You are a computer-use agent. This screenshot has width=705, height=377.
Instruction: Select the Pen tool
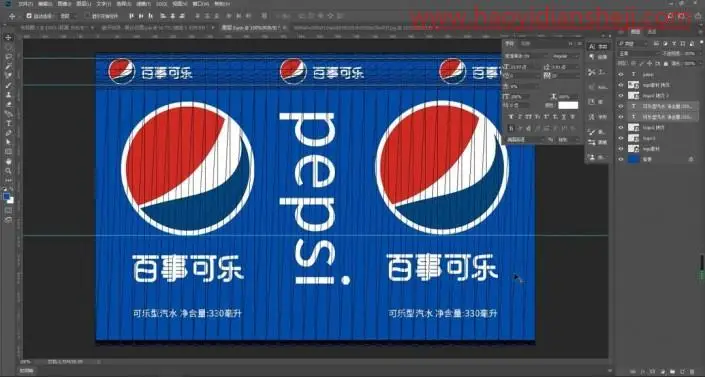[x=8, y=133]
